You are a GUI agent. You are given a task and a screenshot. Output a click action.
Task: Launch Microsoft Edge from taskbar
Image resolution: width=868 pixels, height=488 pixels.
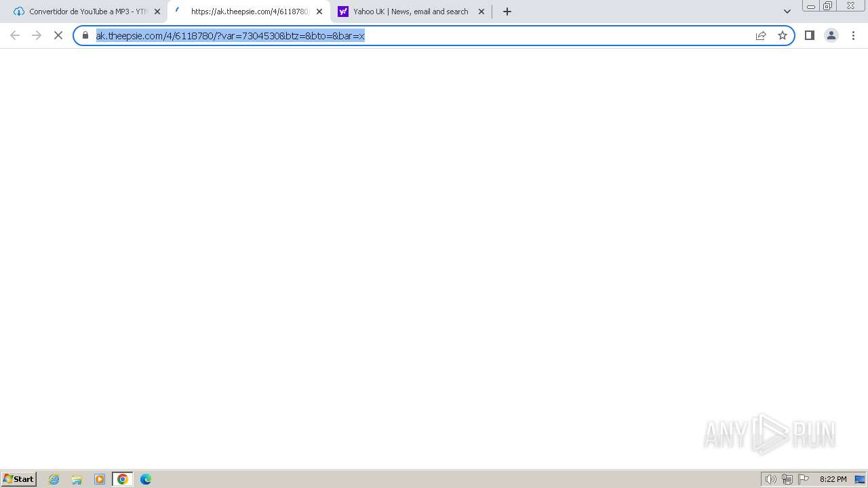tap(146, 479)
